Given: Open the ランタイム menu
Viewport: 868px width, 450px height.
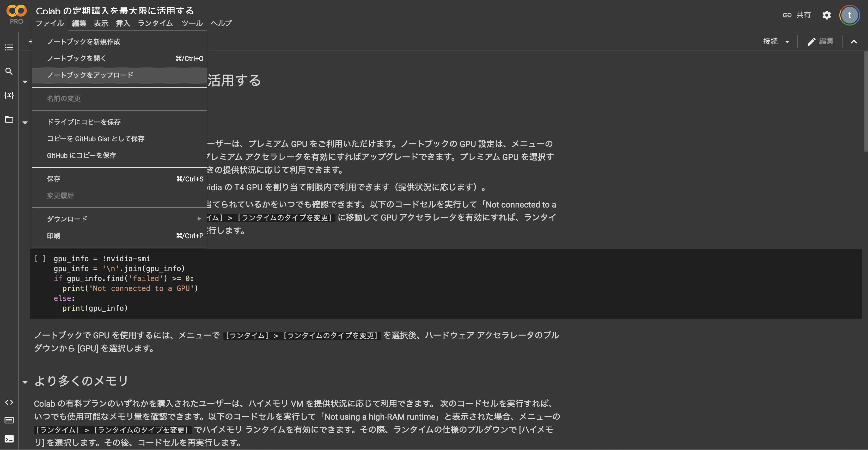Looking at the screenshot, I should pyautogui.click(x=155, y=23).
